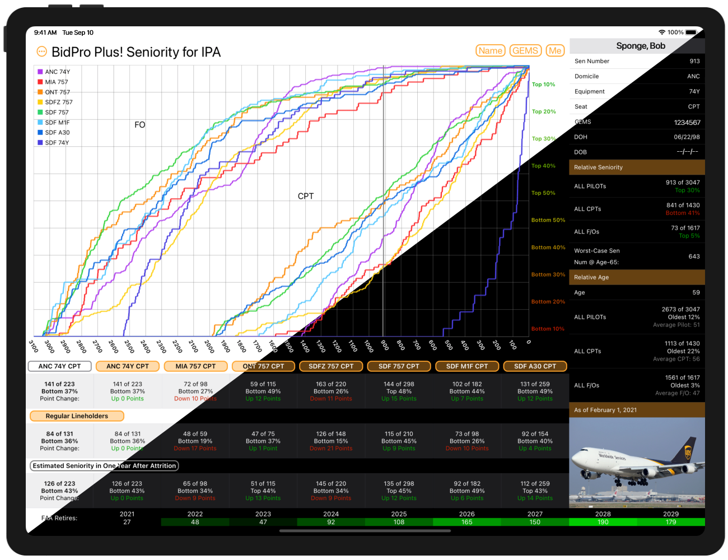Click the Bottom 10% chart axis label

click(x=548, y=329)
